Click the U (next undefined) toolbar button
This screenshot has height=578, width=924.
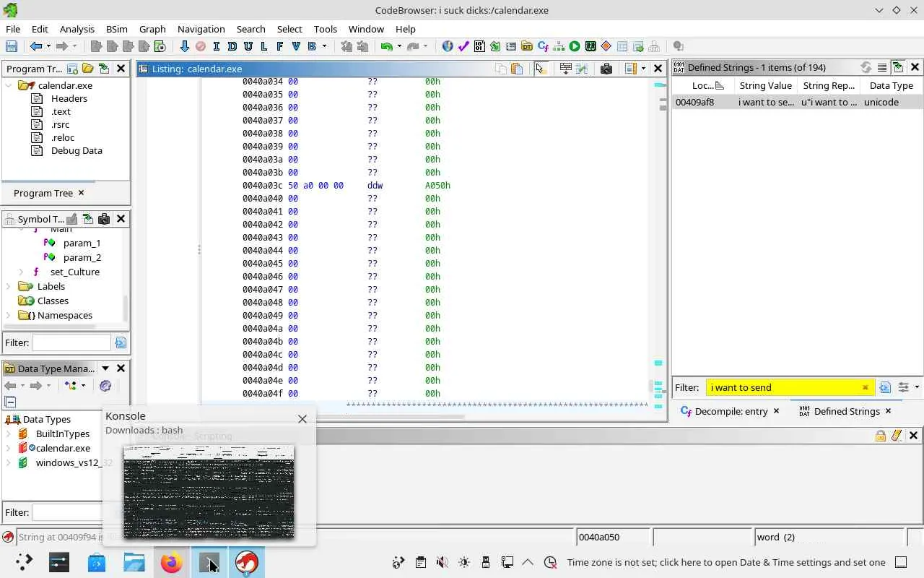pos(248,46)
